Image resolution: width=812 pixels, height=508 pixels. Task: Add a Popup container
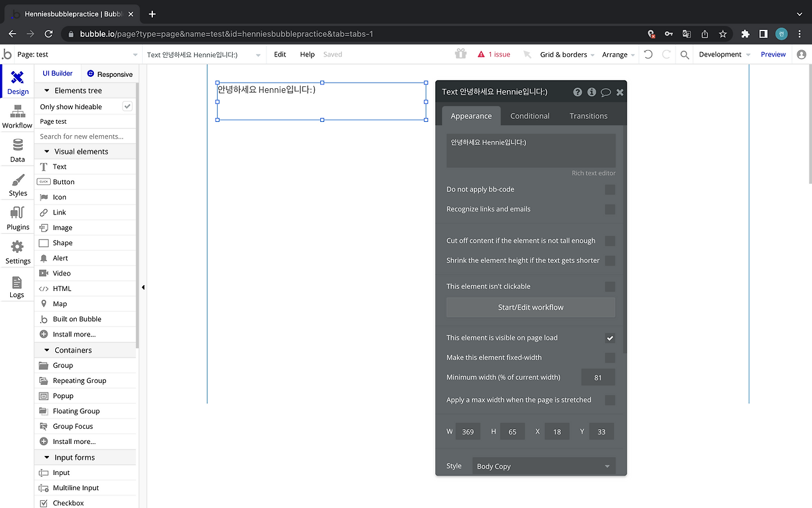click(x=86, y=396)
